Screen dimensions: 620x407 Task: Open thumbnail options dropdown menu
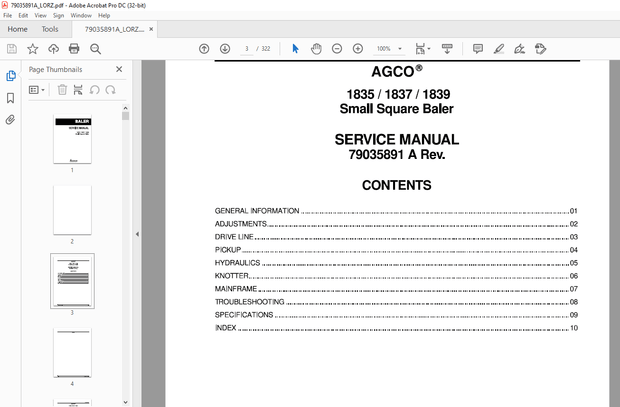click(37, 90)
